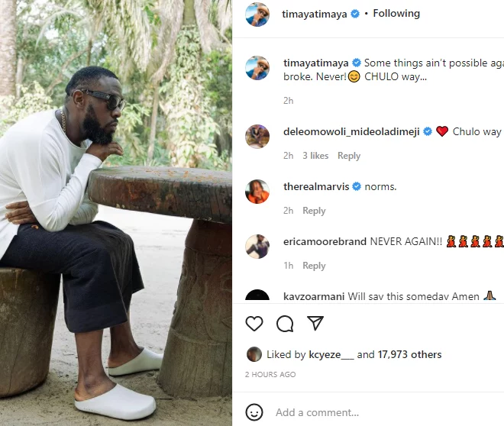This screenshot has height=426, width=504.
Task: Open therealmarvis's profile picture
Action: coord(257,192)
